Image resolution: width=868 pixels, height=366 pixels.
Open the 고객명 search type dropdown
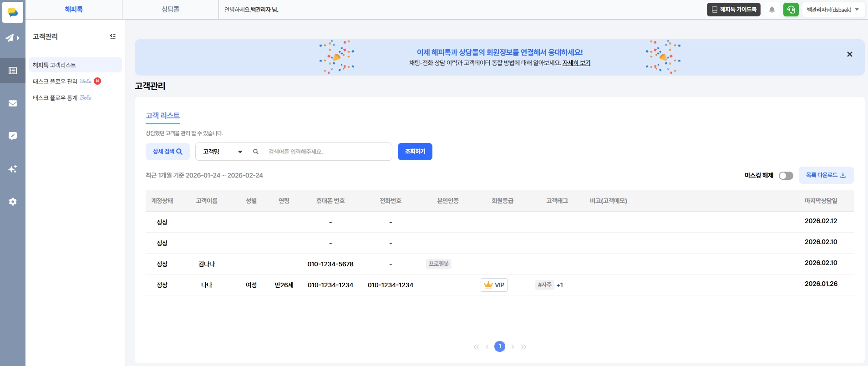pos(223,152)
